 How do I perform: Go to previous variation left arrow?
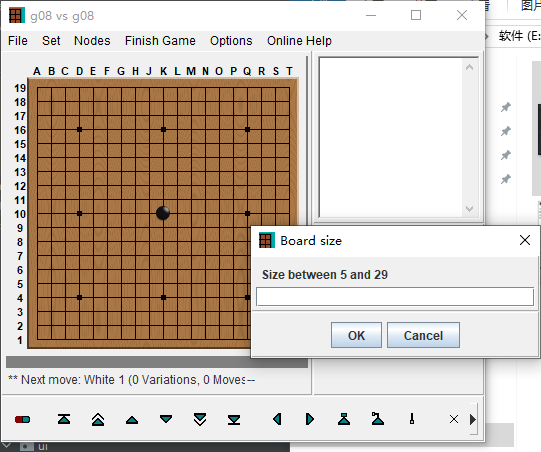click(x=277, y=419)
